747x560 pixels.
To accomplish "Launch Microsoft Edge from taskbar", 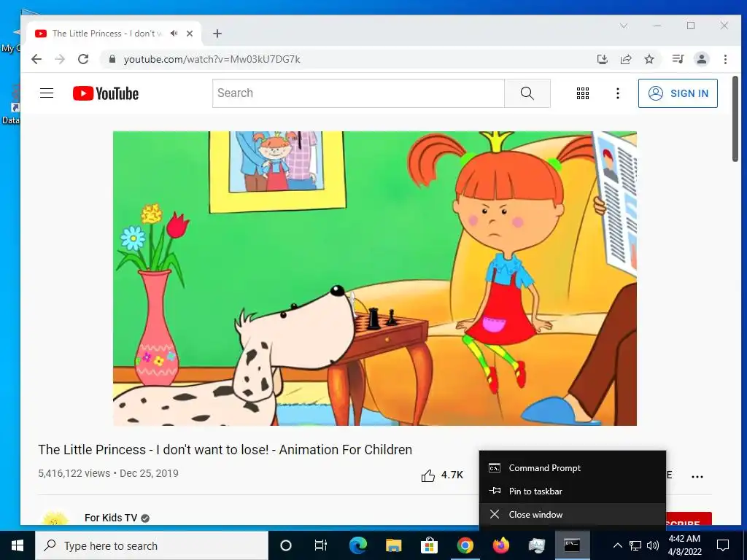I will pyautogui.click(x=358, y=545).
